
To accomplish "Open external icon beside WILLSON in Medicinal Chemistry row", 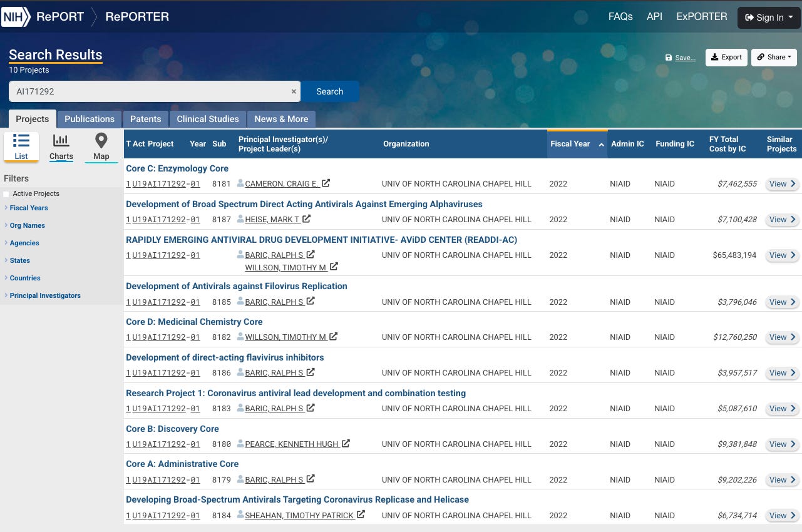I will pyautogui.click(x=334, y=337).
